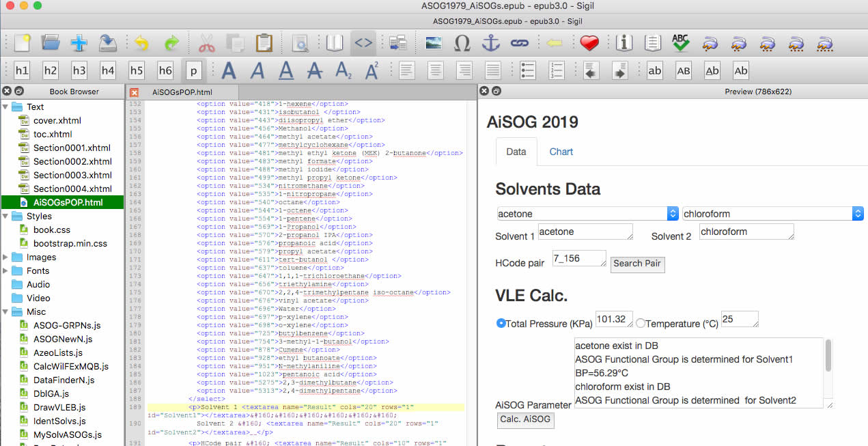
Task: Justify text alignment icon
Action: coord(493,70)
